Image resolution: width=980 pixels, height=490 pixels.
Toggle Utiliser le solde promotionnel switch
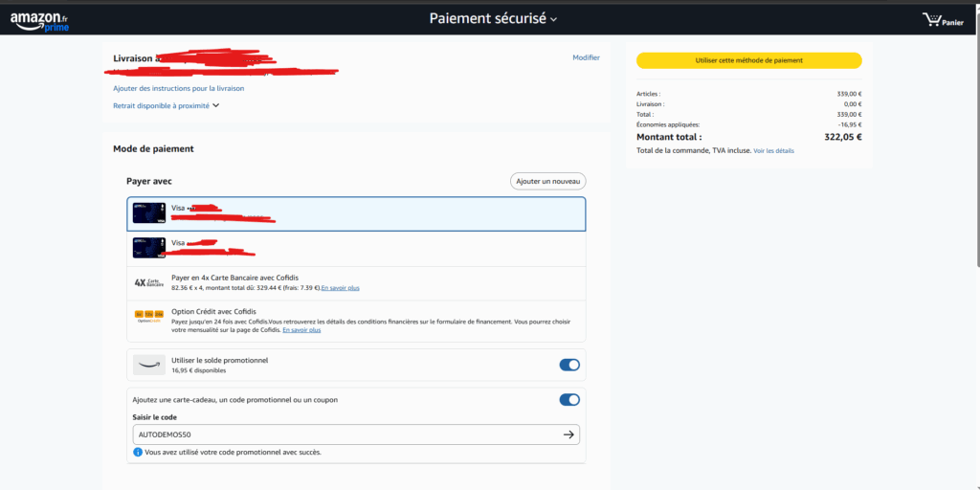(569, 365)
